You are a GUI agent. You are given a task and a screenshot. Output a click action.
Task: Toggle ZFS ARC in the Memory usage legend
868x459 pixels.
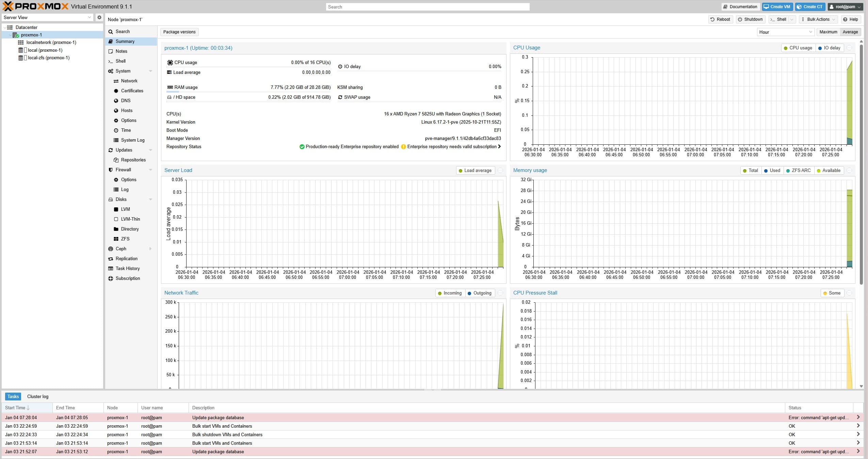(798, 170)
